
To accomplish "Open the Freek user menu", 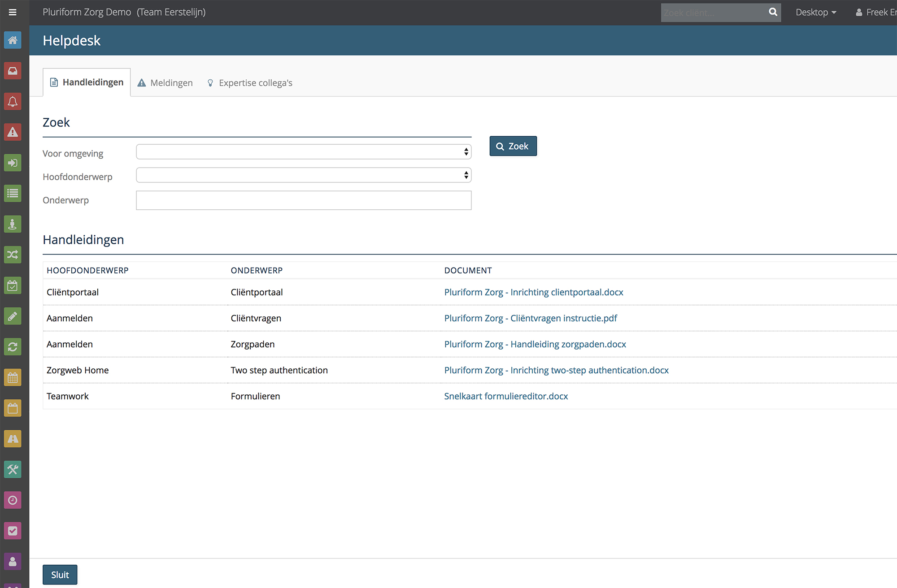I will 876,12.
